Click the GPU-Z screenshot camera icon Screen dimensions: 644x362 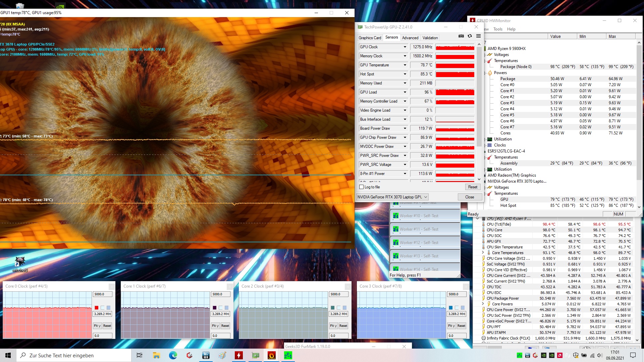461,36
